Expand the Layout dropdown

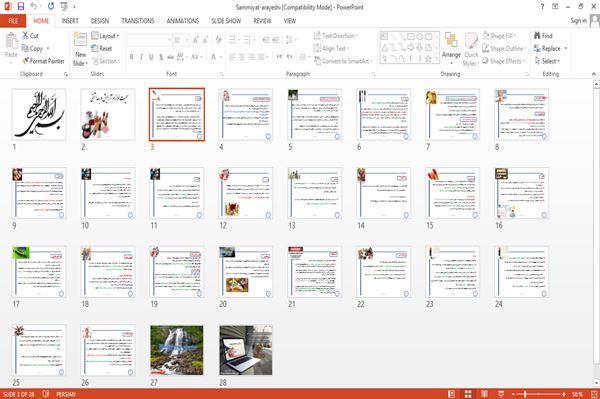pyautogui.click(x=105, y=36)
